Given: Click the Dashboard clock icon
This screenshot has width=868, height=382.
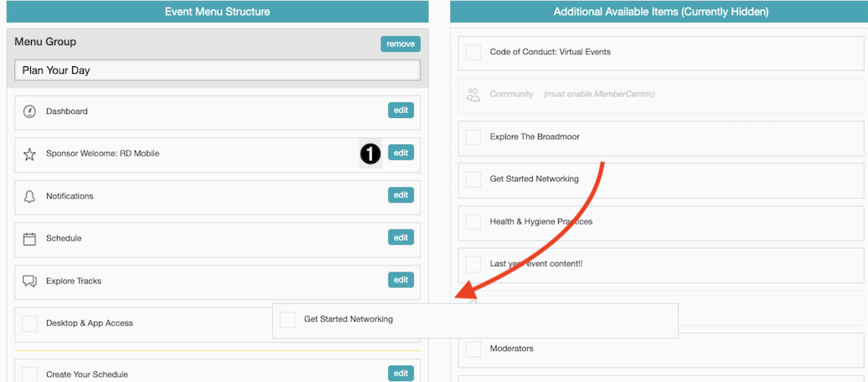Looking at the screenshot, I should (x=29, y=111).
